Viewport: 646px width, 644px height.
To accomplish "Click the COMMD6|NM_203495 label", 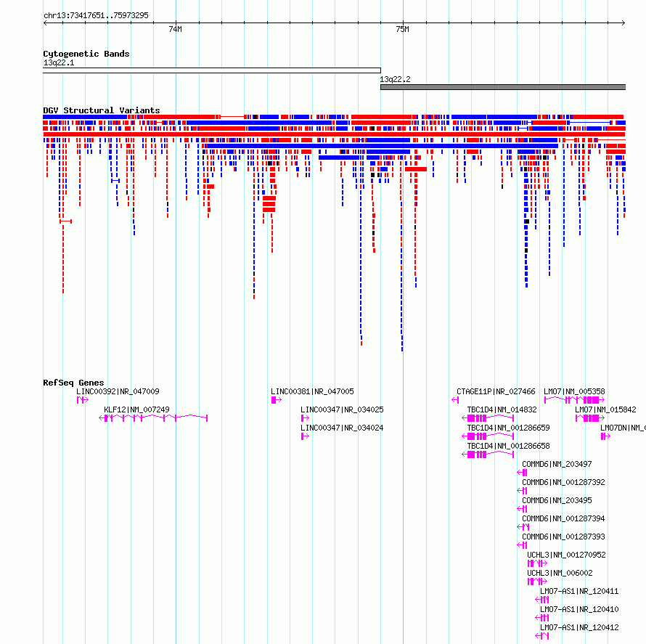I will pyautogui.click(x=557, y=500).
